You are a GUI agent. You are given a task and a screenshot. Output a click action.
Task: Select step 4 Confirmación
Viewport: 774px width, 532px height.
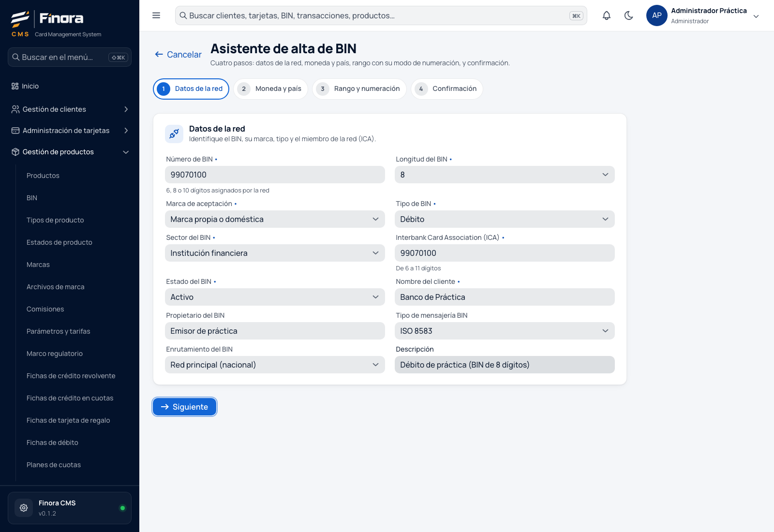(x=447, y=89)
